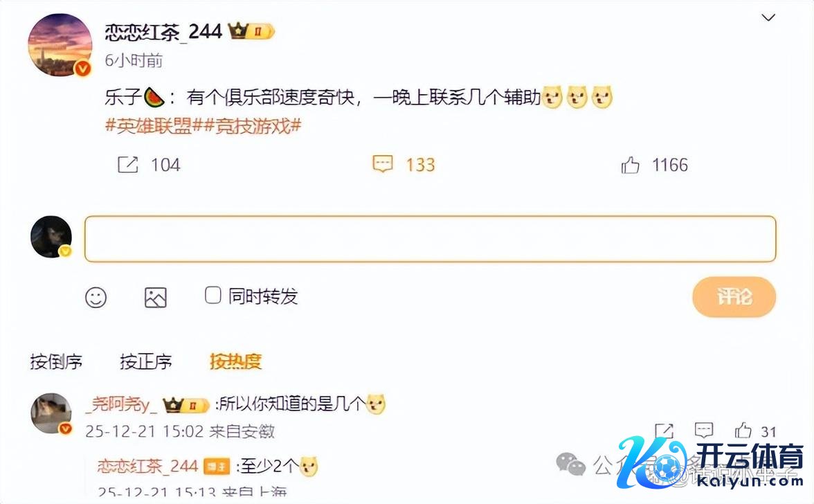Sort comments by 按倒序
Viewport: 814px width, 504px height.
click(x=56, y=361)
